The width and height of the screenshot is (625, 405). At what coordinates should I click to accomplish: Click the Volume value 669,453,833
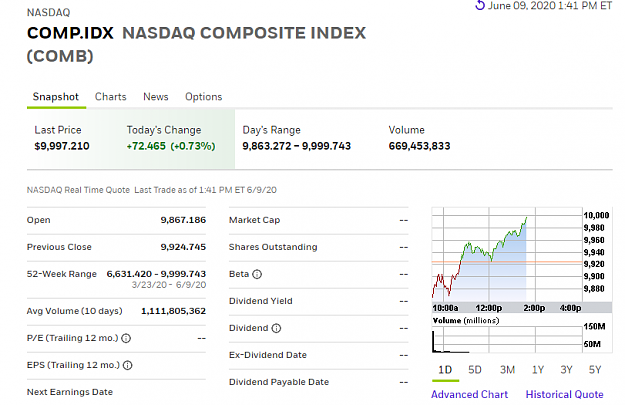pos(419,146)
